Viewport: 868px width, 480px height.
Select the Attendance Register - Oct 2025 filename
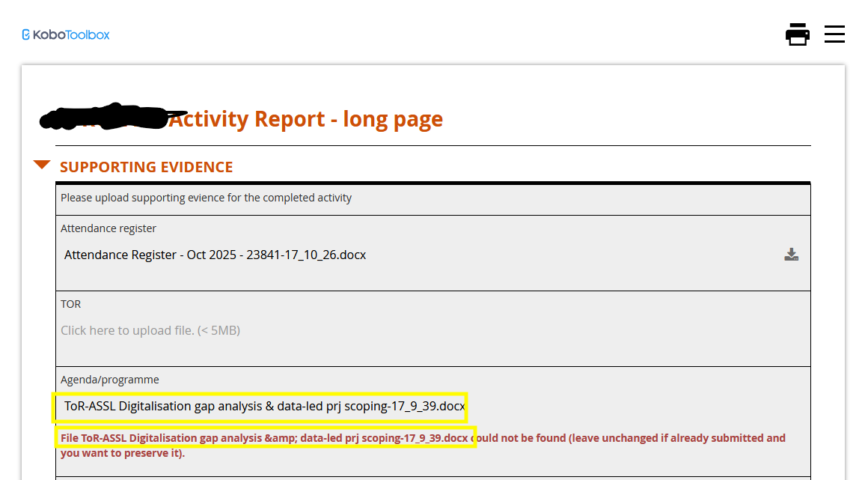[215, 255]
